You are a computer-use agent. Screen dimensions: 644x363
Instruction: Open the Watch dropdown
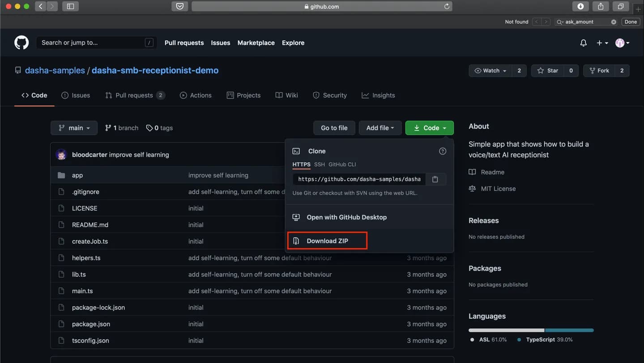[x=490, y=71]
